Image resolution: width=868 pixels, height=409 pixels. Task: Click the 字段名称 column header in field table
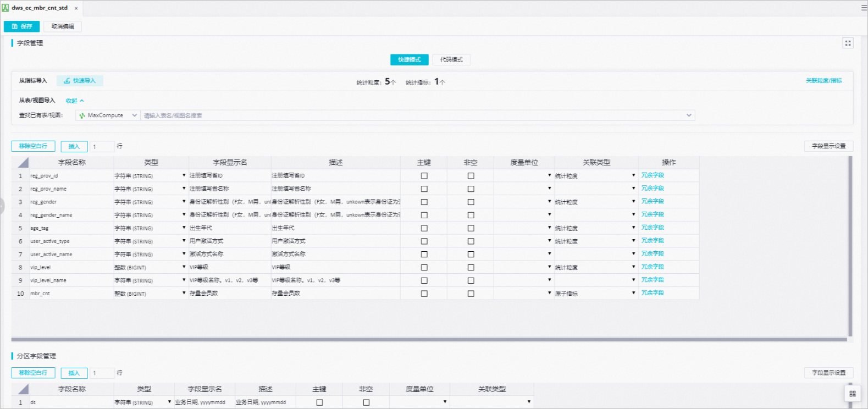[x=71, y=162]
